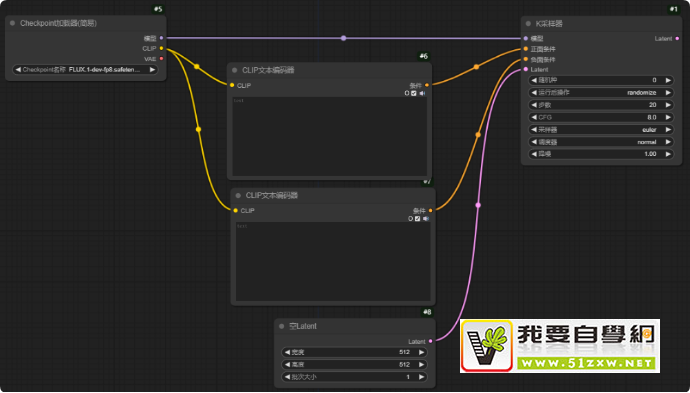
Task: Toggle the small checkbox in CLIP node #6
Action: tap(414, 93)
